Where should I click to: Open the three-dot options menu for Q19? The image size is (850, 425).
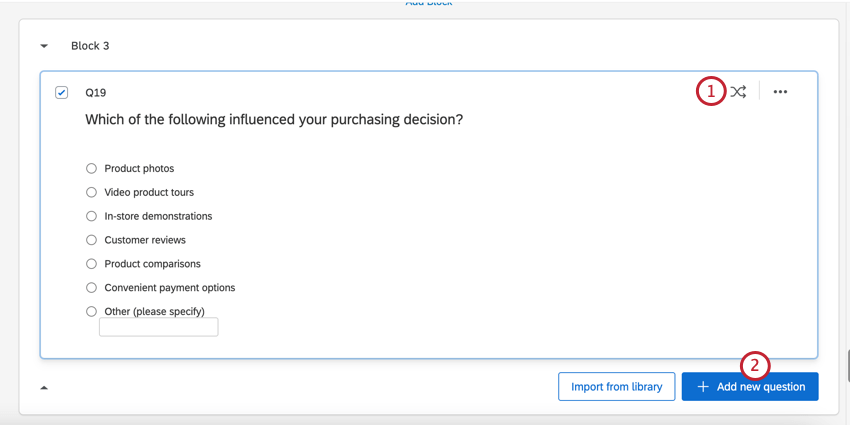(780, 92)
